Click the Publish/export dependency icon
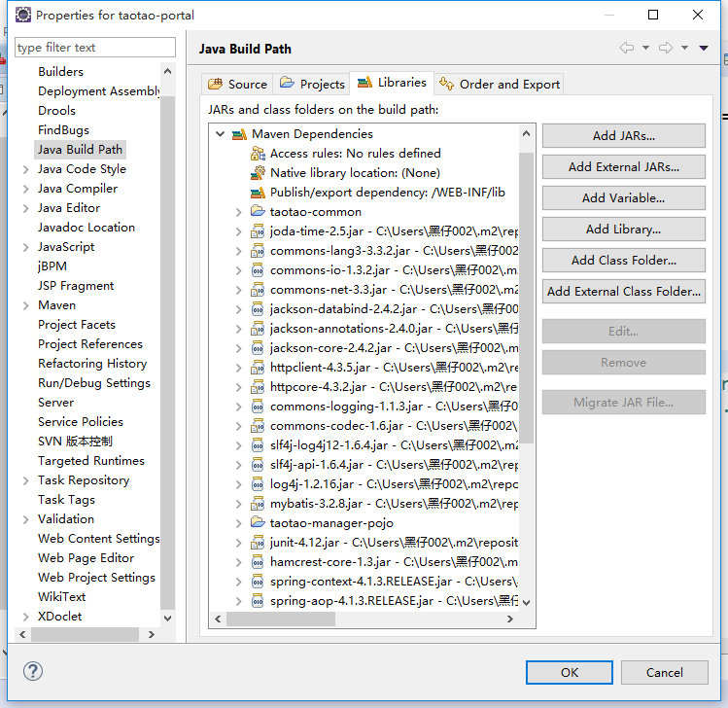This screenshot has width=728, height=708. tap(258, 193)
